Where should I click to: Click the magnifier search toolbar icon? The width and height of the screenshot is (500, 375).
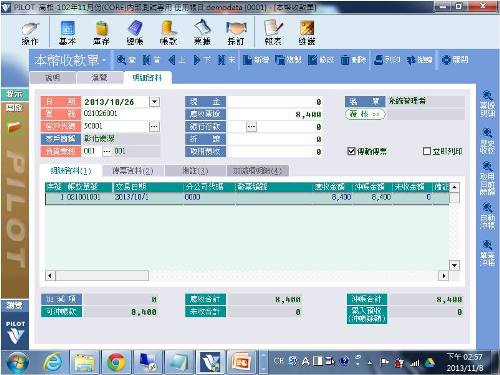coord(126,60)
